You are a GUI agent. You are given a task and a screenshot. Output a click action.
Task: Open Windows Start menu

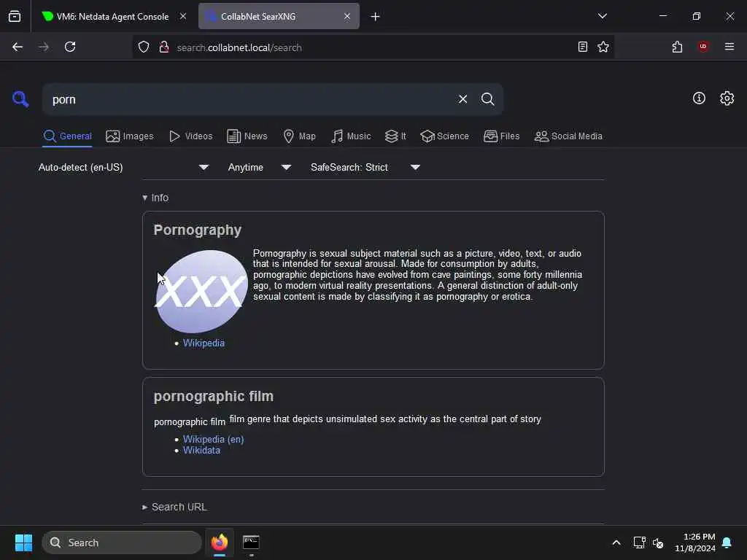tap(23, 542)
